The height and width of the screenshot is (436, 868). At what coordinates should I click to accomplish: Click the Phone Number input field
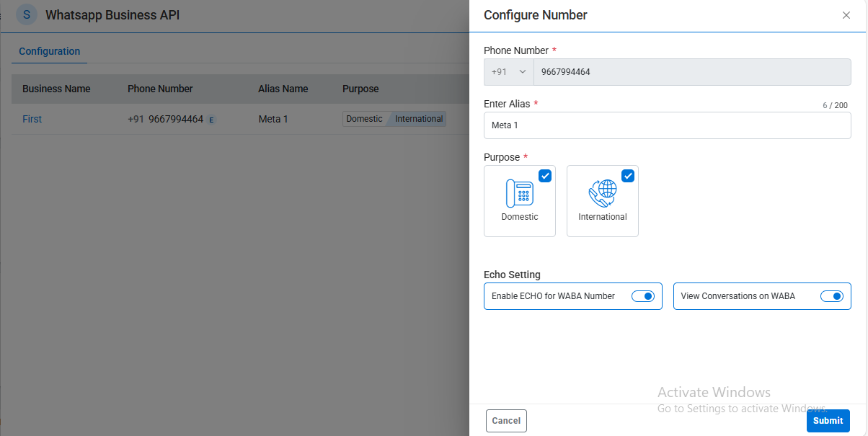(692, 72)
